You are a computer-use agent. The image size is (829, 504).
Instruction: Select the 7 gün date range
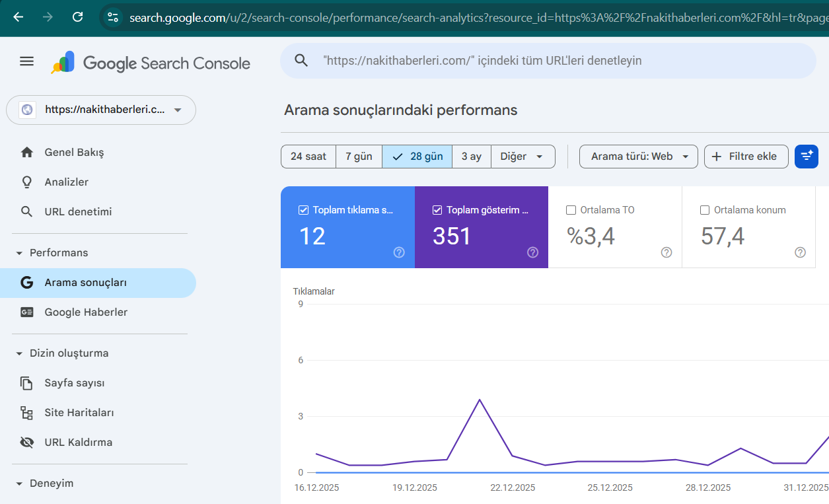pyautogui.click(x=359, y=157)
